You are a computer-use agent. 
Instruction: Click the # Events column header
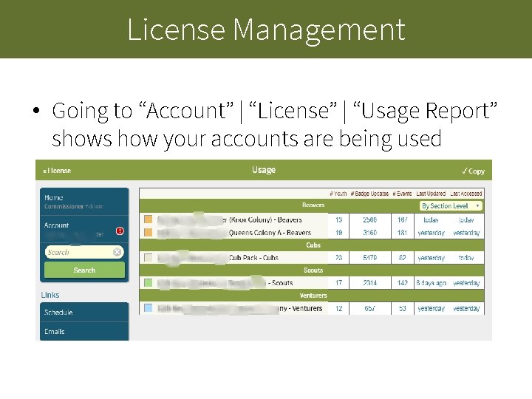(x=402, y=194)
